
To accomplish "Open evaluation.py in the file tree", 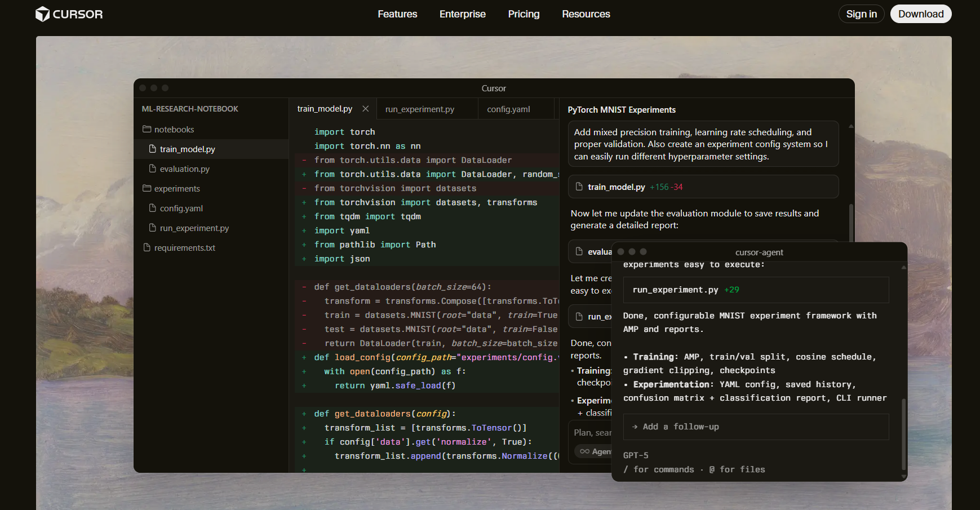I will coord(184,169).
